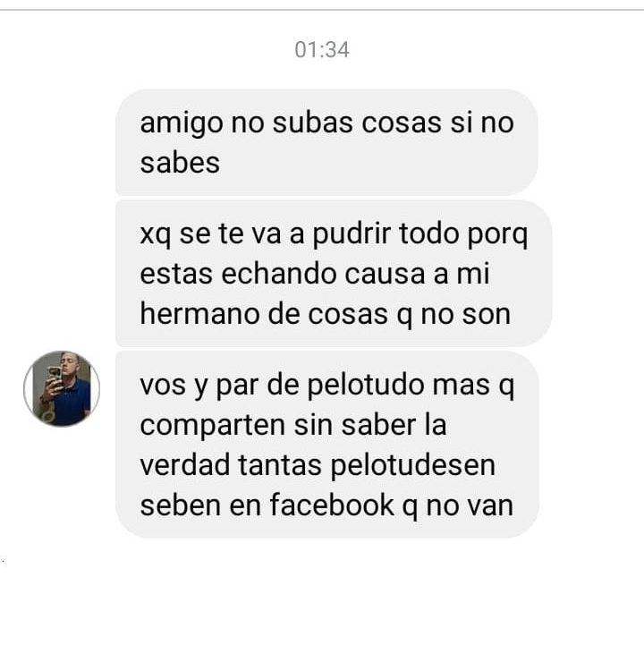Open the sender's profile picture avatar

(x=62, y=388)
